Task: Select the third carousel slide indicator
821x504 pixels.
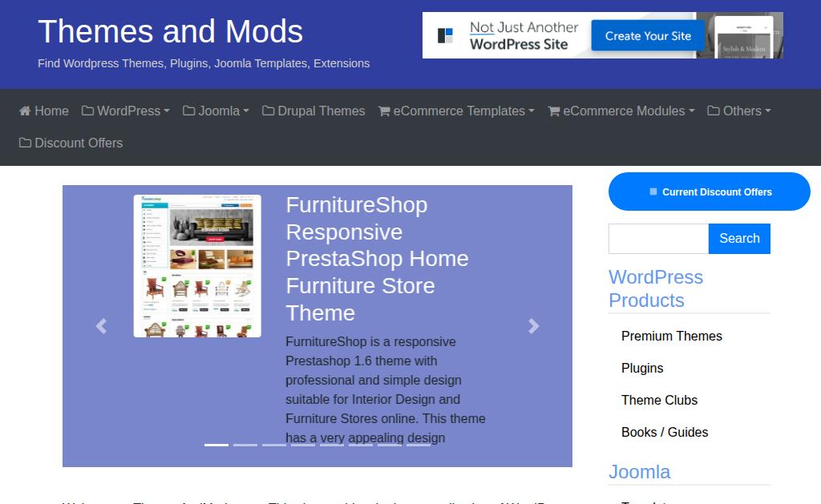Action: tap(274, 445)
